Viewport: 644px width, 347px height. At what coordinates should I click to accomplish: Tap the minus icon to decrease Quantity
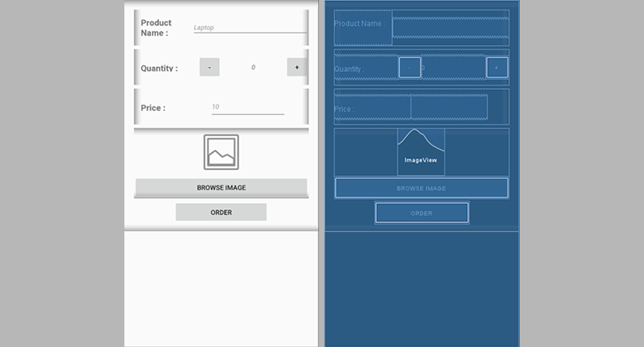click(209, 67)
